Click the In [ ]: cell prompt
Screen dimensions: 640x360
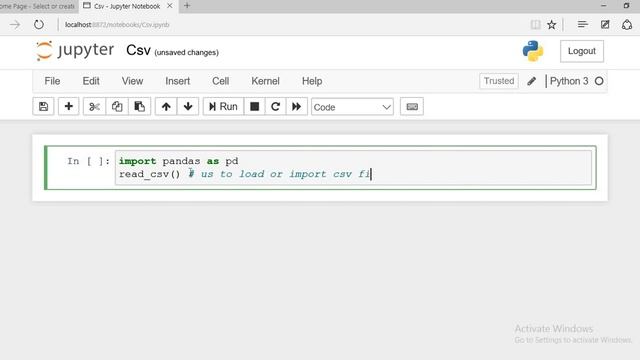(89, 161)
